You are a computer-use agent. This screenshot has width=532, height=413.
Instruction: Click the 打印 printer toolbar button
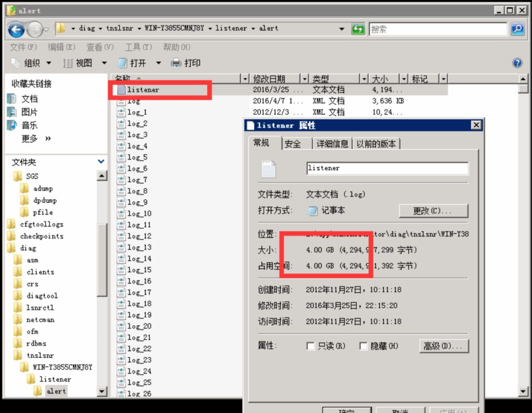[186, 63]
